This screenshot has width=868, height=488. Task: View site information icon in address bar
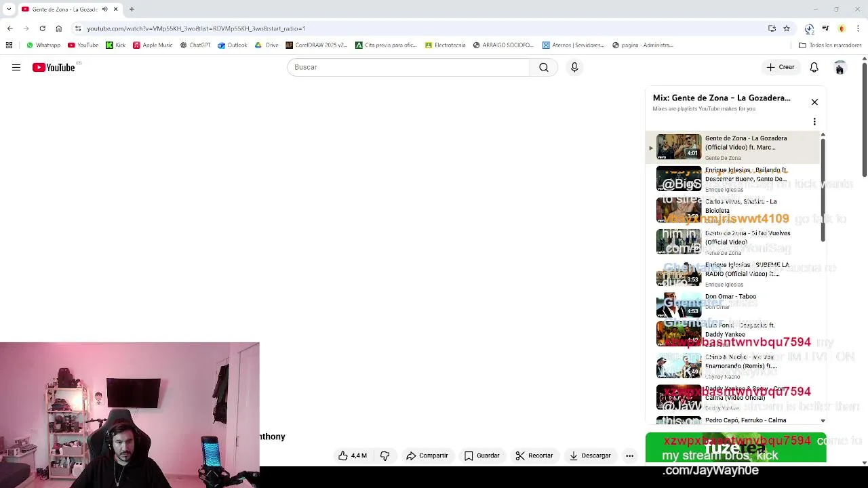(78, 28)
